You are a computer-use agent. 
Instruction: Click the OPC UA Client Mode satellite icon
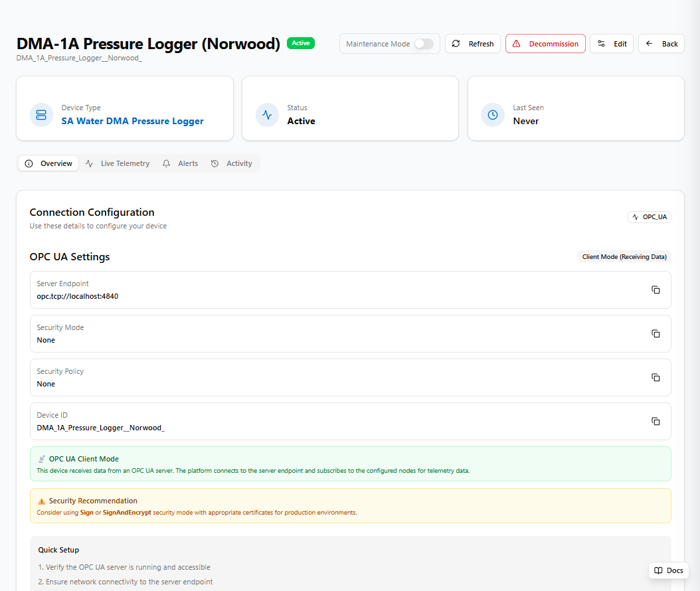(42, 459)
